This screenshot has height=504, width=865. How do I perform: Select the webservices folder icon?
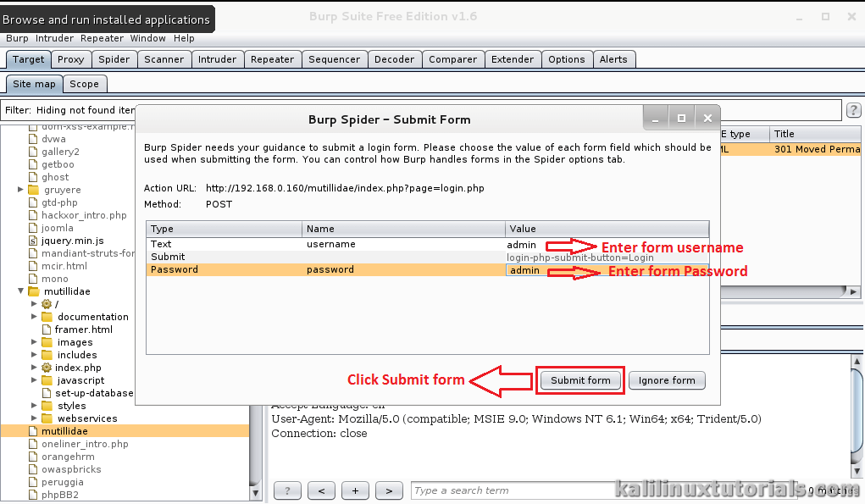coord(46,418)
